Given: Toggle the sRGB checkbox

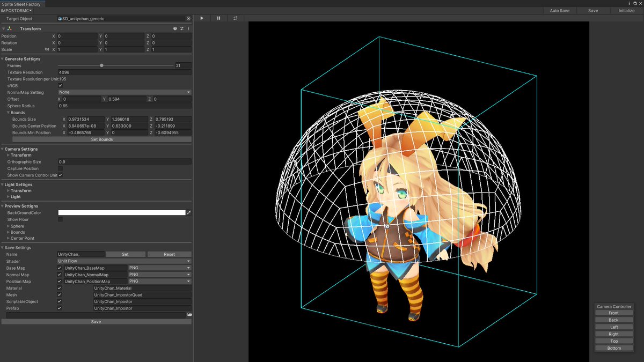Looking at the screenshot, I should point(60,85).
